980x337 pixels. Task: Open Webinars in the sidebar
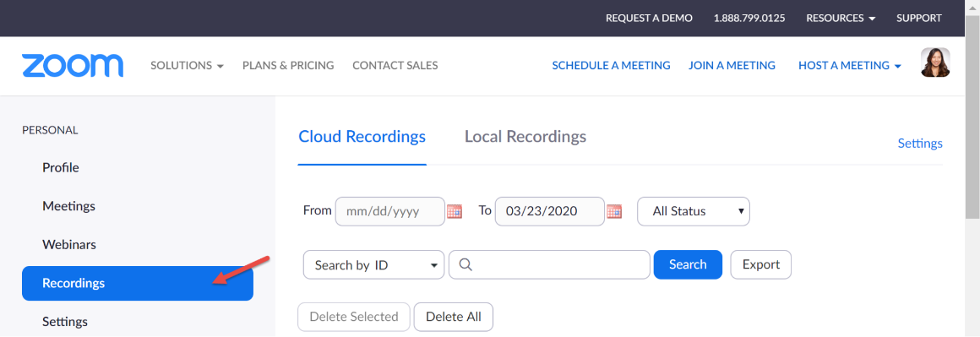(x=68, y=244)
